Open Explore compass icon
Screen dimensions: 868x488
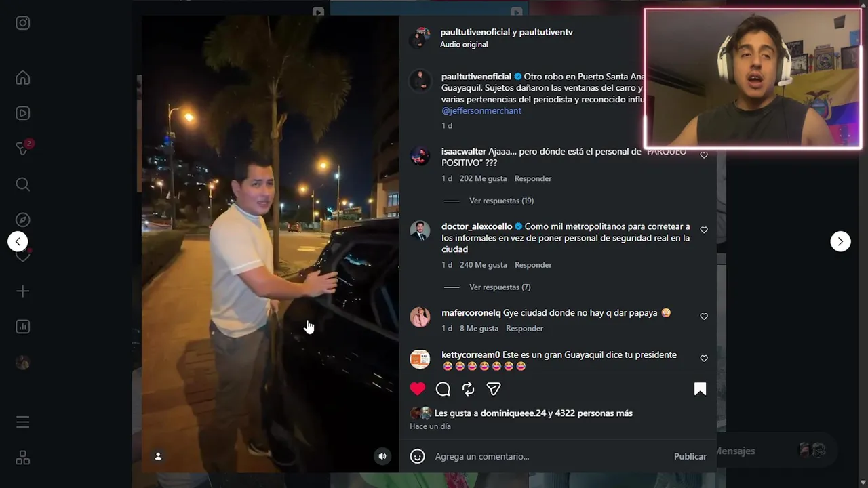(x=23, y=220)
